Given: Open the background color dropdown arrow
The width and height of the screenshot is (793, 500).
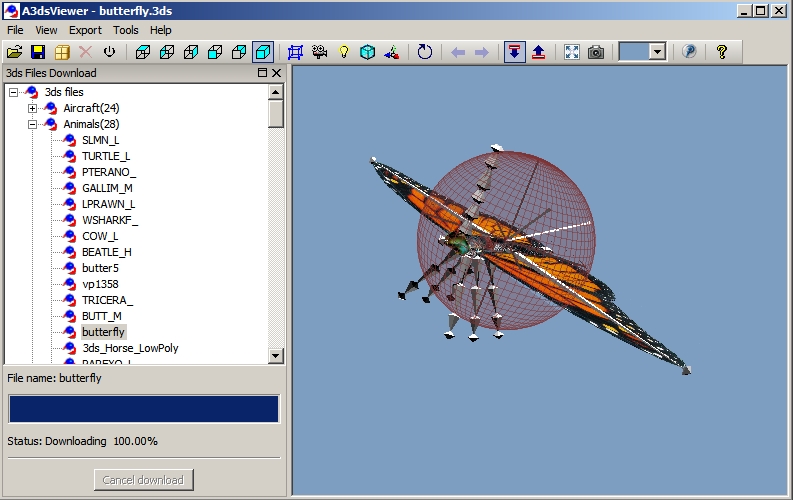Looking at the screenshot, I should point(657,52).
